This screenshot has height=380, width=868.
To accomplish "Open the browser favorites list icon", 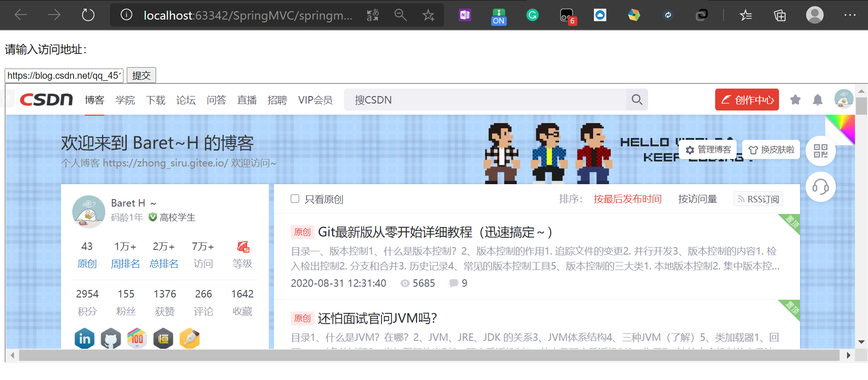I will point(746,15).
